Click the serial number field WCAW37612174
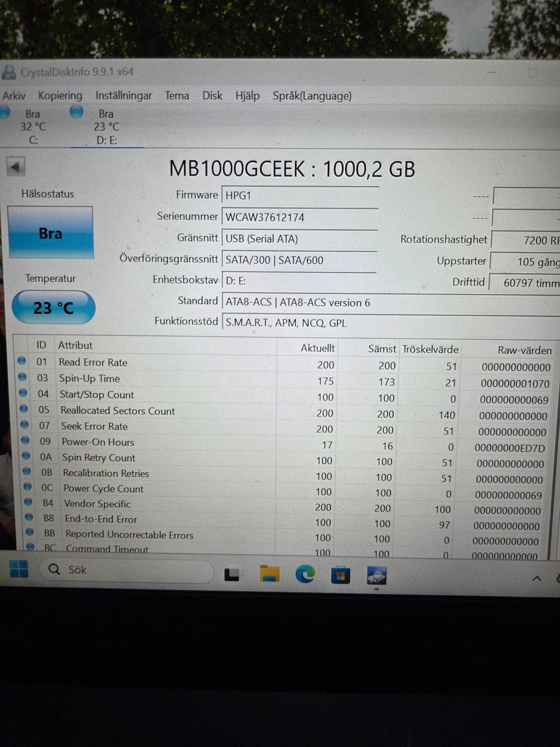 point(300,217)
